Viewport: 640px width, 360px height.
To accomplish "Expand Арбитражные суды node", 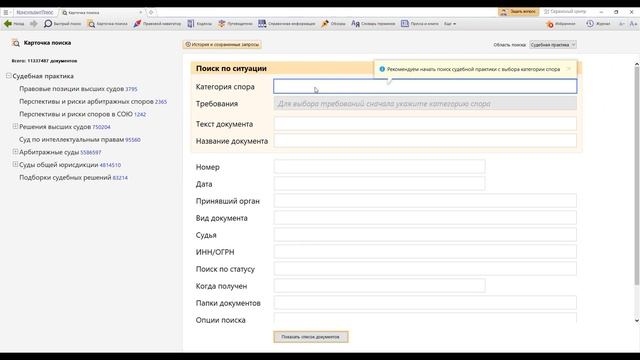I will (15, 152).
